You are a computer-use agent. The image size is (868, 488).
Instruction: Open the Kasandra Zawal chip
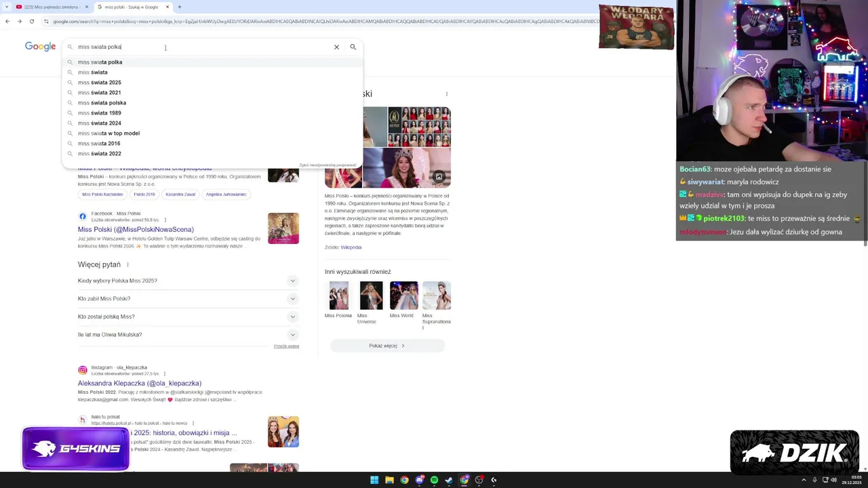point(180,194)
